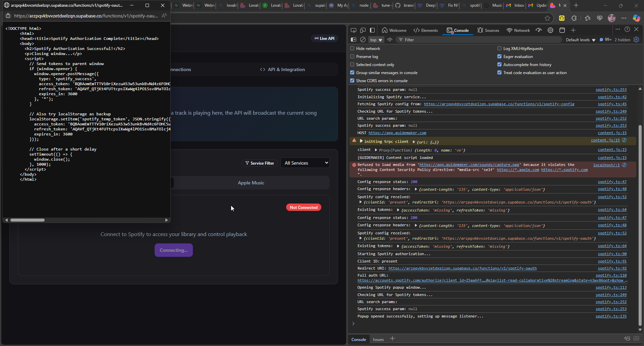Click the popup window horizontal scrollbar
This screenshot has width=644, height=346.
(x=27, y=220)
